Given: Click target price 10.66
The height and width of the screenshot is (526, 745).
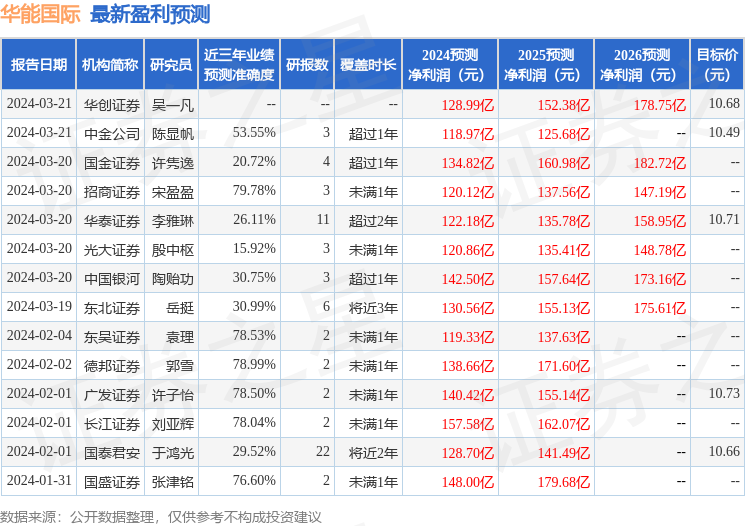Looking at the screenshot, I should [x=724, y=451].
